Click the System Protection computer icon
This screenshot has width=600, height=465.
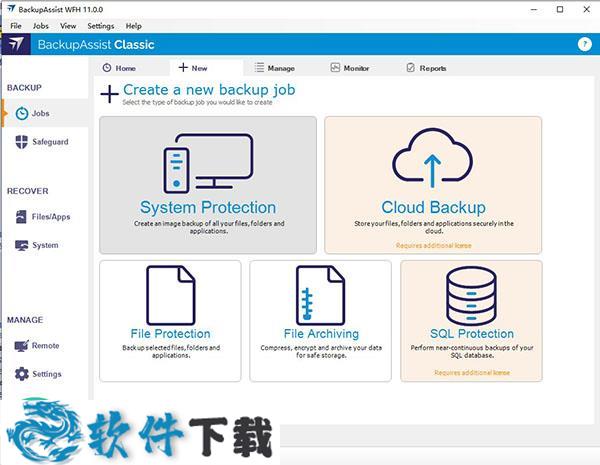[x=208, y=163]
